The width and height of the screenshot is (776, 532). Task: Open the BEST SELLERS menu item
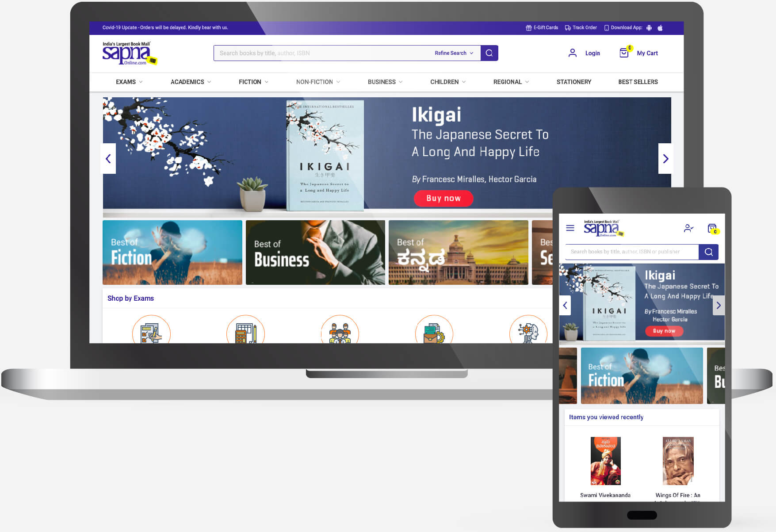(638, 82)
